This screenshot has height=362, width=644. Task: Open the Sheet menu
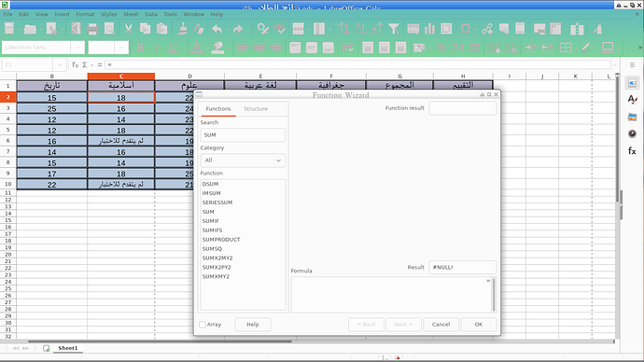click(x=131, y=14)
